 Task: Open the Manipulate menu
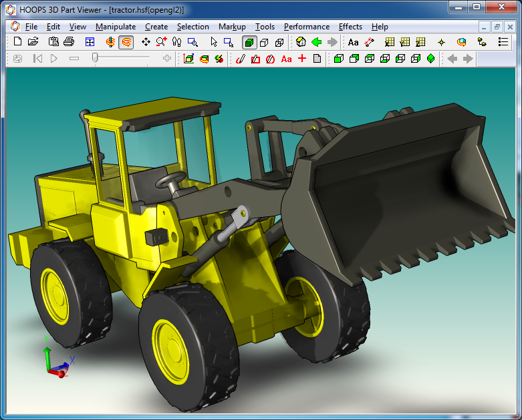[x=115, y=27]
